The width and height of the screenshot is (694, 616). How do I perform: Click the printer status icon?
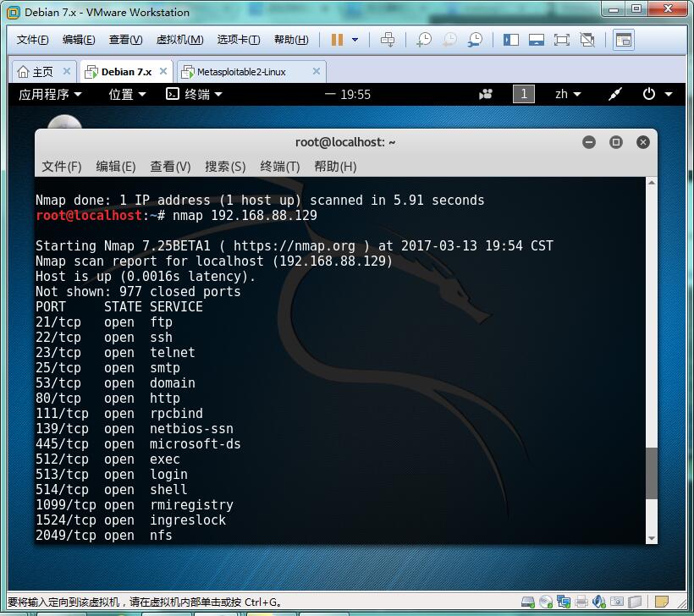pos(581,602)
